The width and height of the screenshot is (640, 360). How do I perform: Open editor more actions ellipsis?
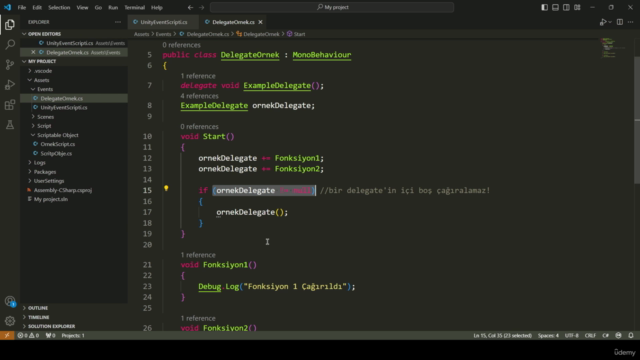pyautogui.click(x=631, y=22)
